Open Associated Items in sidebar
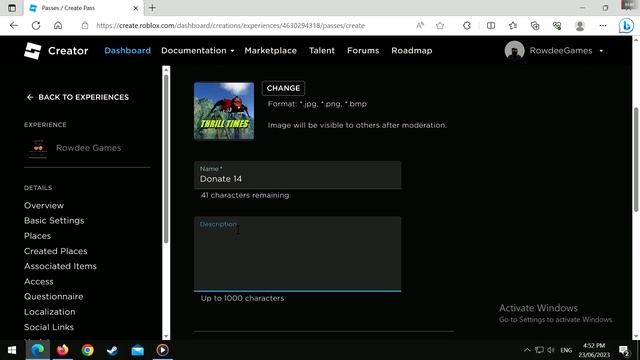640x360 pixels. [x=60, y=266]
